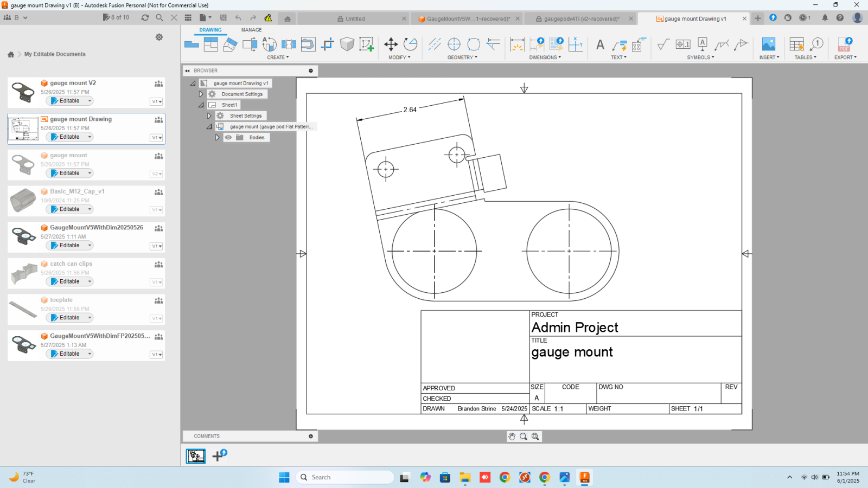Screen dimensions: 868x488
Task: Select the Sheet1 thumbnail at bottom
Action: pyautogui.click(x=196, y=456)
